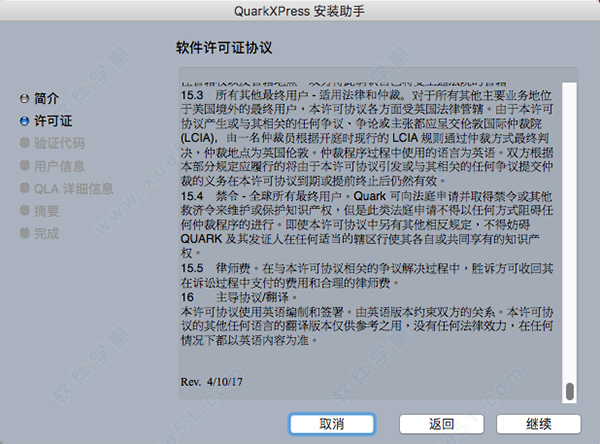Select the 用户信息 step in sidebar
The image size is (600, 444).
tap(59, 166)
